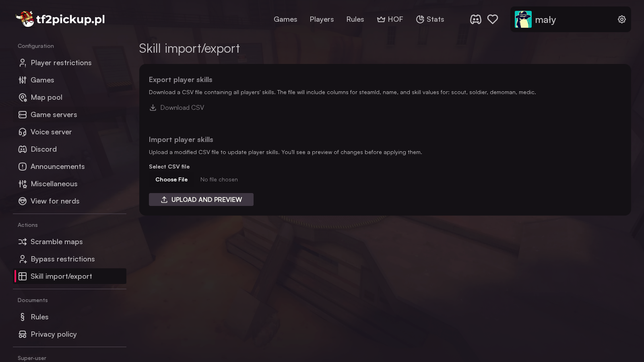This screenshot has width=644, height=362.
Task: Click the Discord icon in the top bar
Action: [475, 19]
